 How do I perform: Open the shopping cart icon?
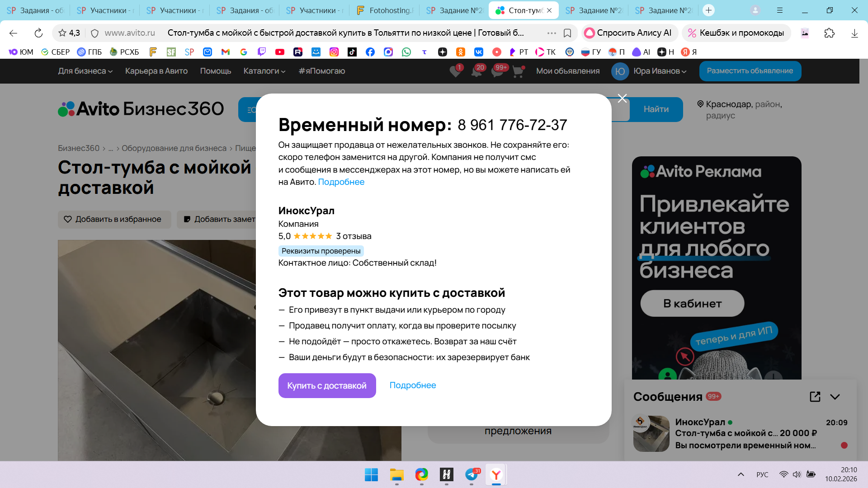click(518, 71)
